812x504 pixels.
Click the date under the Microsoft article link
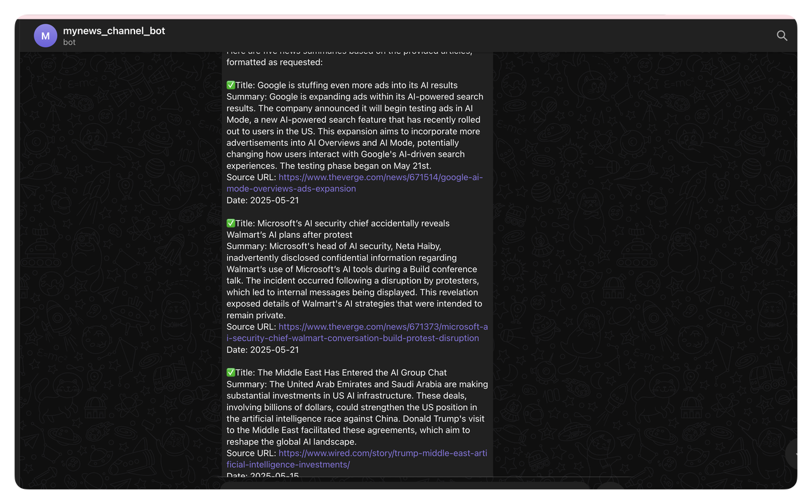[263, 350]
